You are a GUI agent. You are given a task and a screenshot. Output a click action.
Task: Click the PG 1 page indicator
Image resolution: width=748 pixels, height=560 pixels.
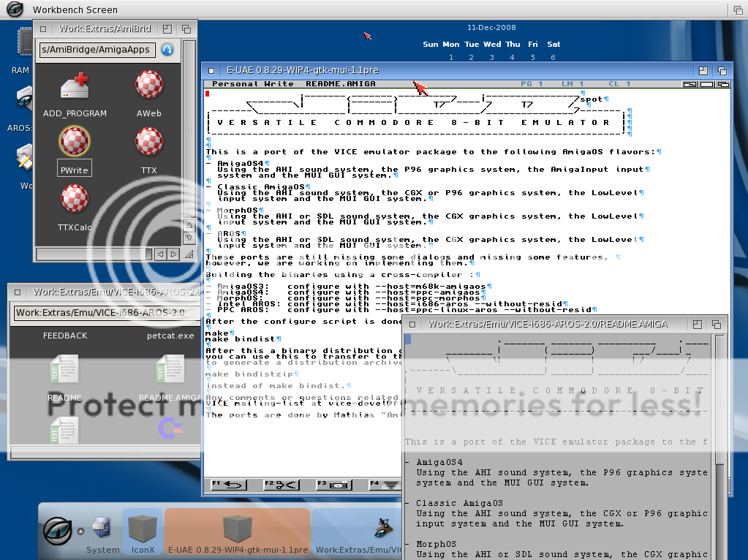532,84
